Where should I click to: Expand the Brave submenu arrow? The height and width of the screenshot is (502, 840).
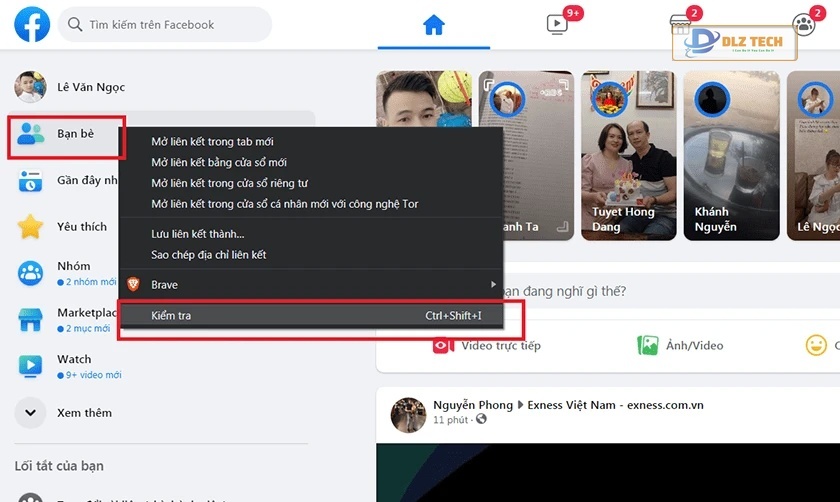pos(493,285)
